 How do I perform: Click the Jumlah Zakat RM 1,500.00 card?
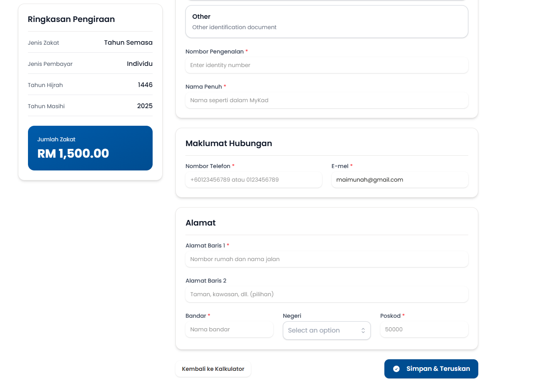(90, 148)
